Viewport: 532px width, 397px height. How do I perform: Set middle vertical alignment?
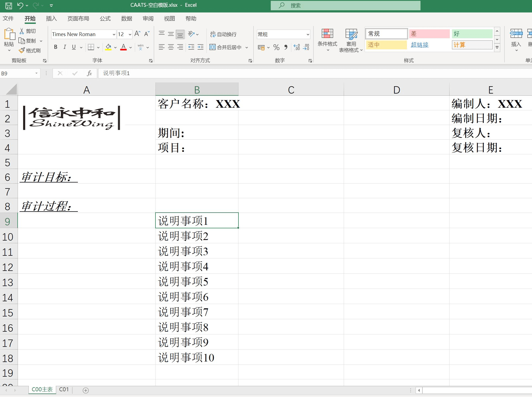pyautogui.click(x=171, y=34)
